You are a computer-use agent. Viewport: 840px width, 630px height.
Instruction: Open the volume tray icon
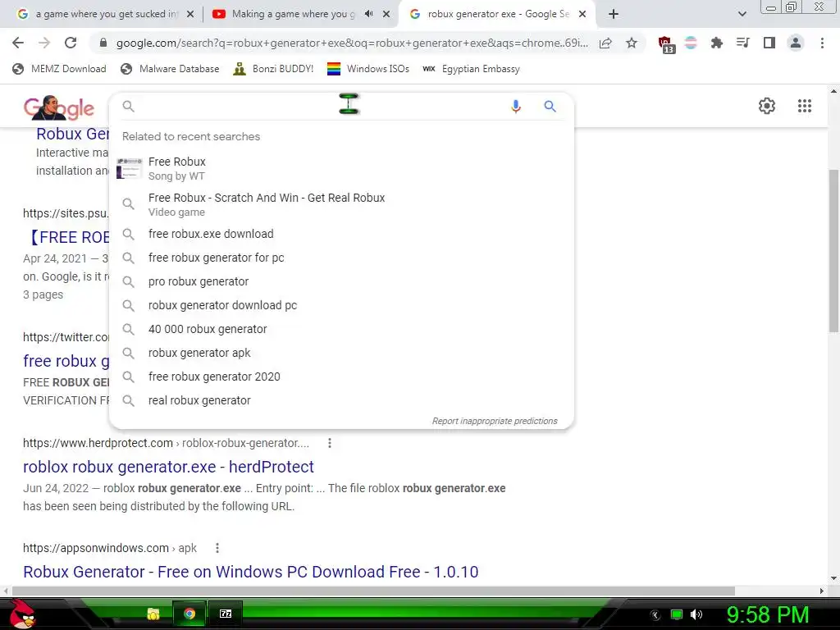coord(696,614)
